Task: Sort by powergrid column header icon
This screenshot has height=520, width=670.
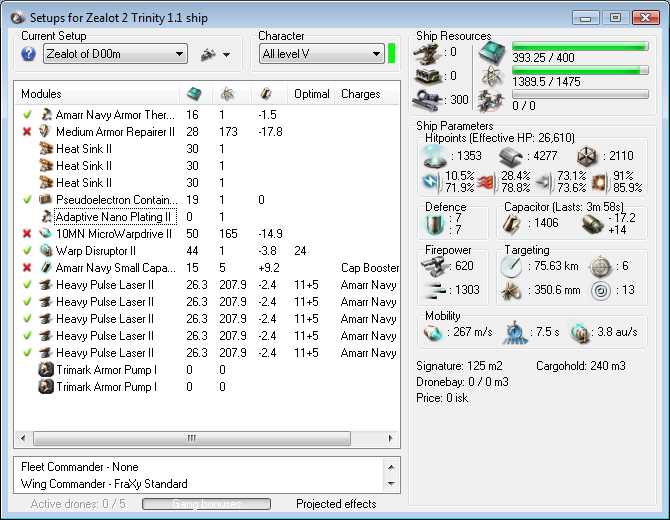Action: click(227, 94)
